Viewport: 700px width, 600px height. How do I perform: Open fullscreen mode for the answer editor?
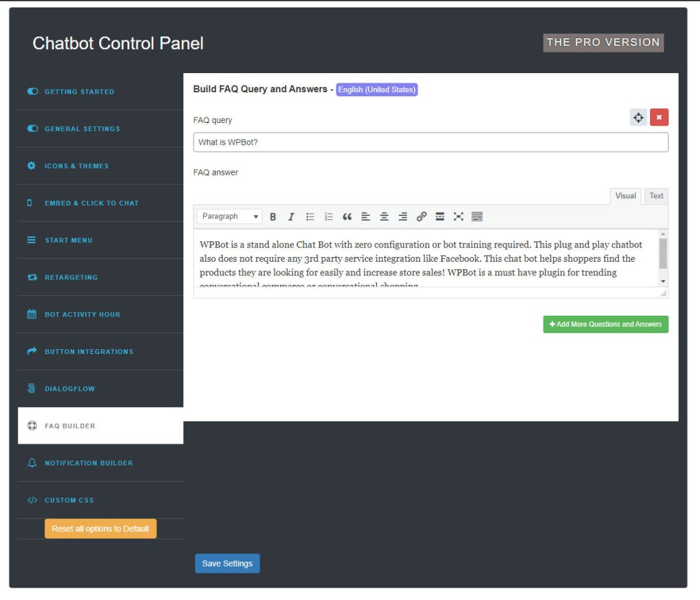(x=458, y=216)
